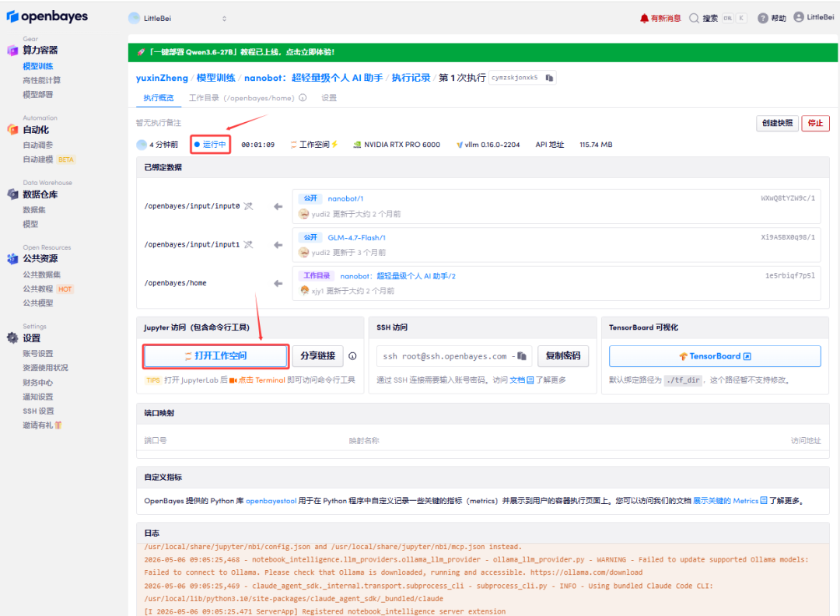Screen dimensions: 840x616
Task: Click the SSH command input field
Action: tap(454, 356)
